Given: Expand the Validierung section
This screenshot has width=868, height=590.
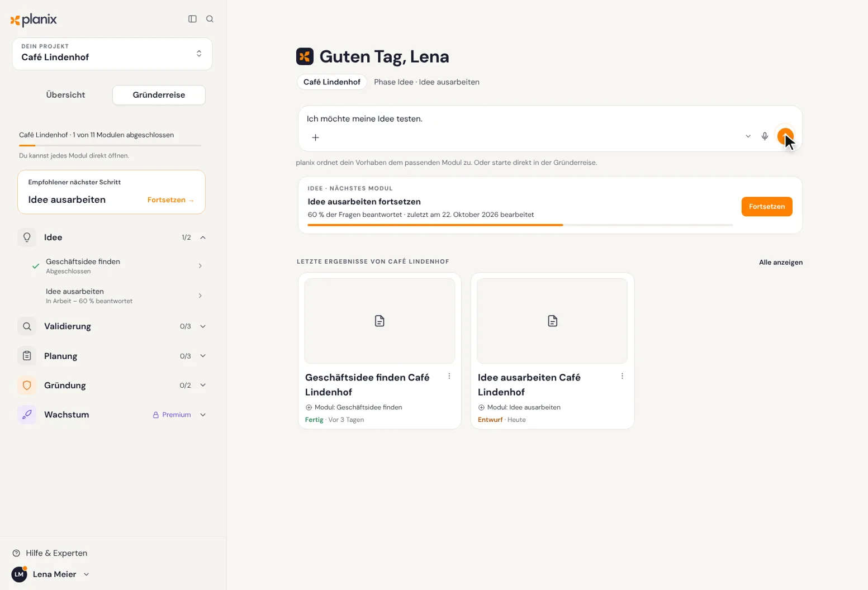Looking at the screenshot, I should [203, 326].
